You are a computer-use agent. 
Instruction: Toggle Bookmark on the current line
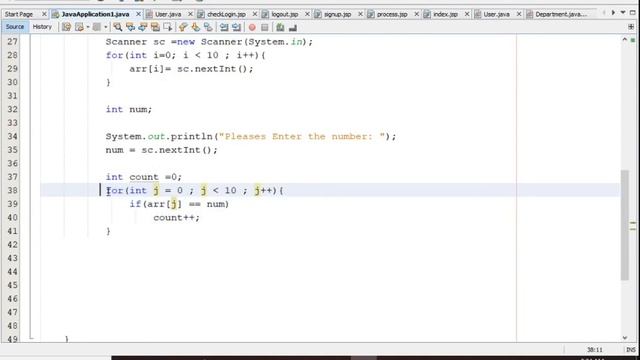click(x=208, y=27)
